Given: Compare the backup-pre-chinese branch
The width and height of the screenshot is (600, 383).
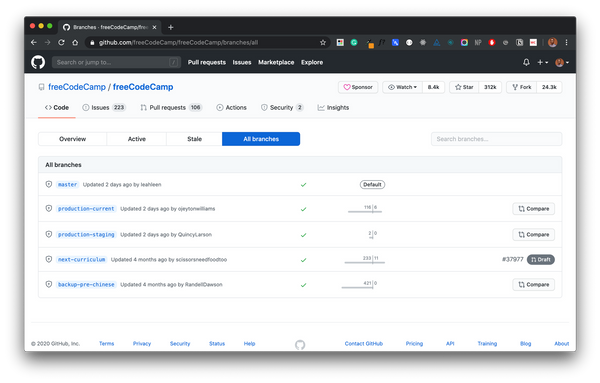Looking at the screenshot, I should [533, 285].
